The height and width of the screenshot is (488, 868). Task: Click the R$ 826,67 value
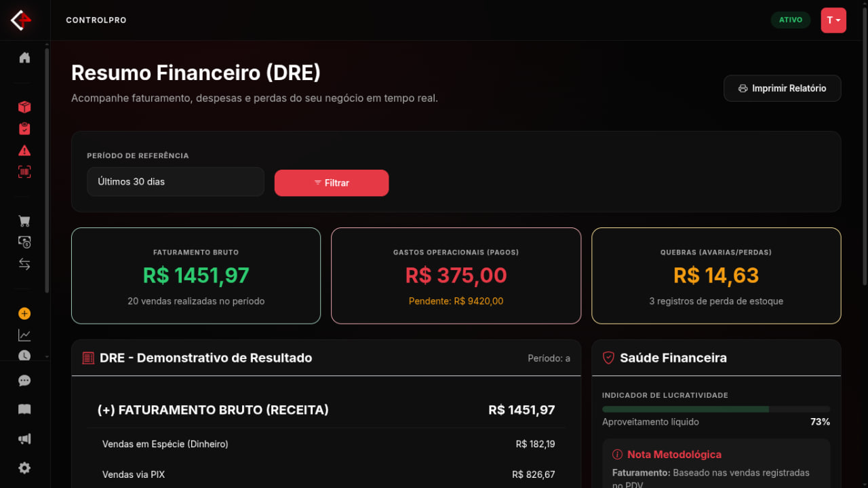pos(534,474)
